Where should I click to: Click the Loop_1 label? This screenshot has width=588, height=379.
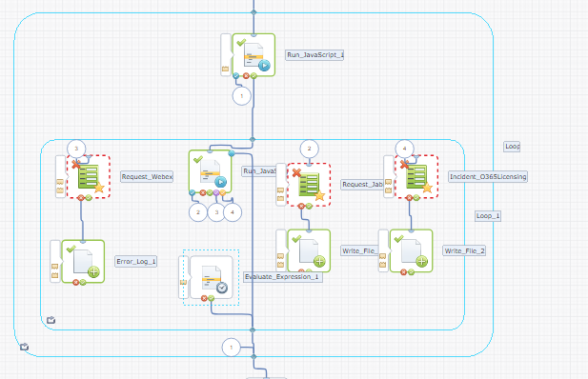(488, 216)
